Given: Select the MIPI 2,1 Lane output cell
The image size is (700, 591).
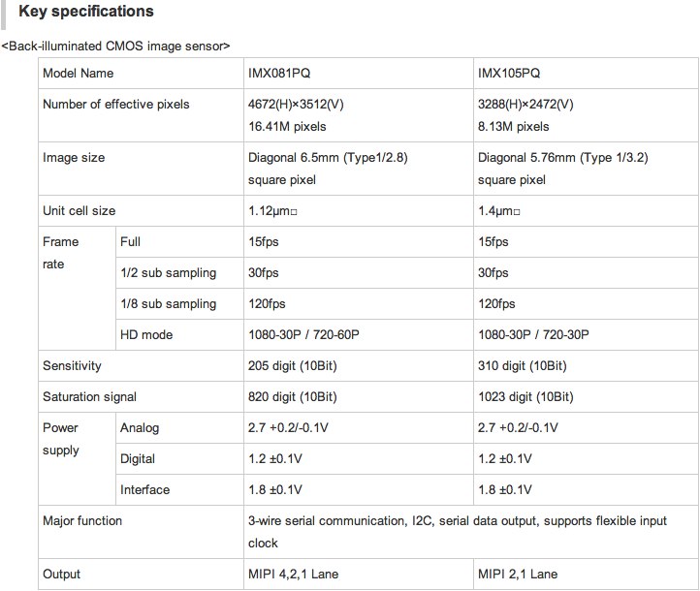Looking at the screenshot, I should 518,575.
